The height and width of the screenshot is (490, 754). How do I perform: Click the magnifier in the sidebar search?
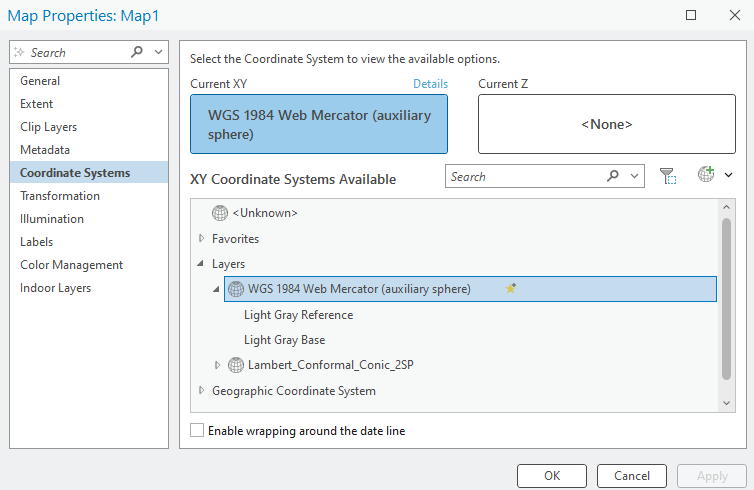[137, 52]
